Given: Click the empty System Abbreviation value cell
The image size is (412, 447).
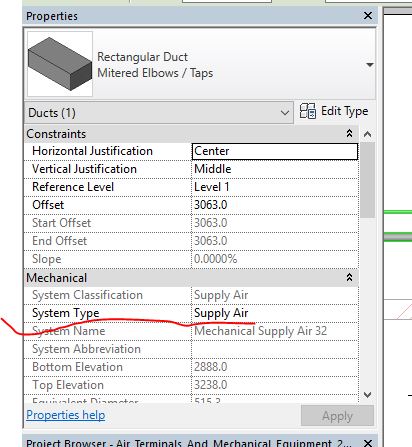Looking at the screenshot, I should [x=275, y=349].
